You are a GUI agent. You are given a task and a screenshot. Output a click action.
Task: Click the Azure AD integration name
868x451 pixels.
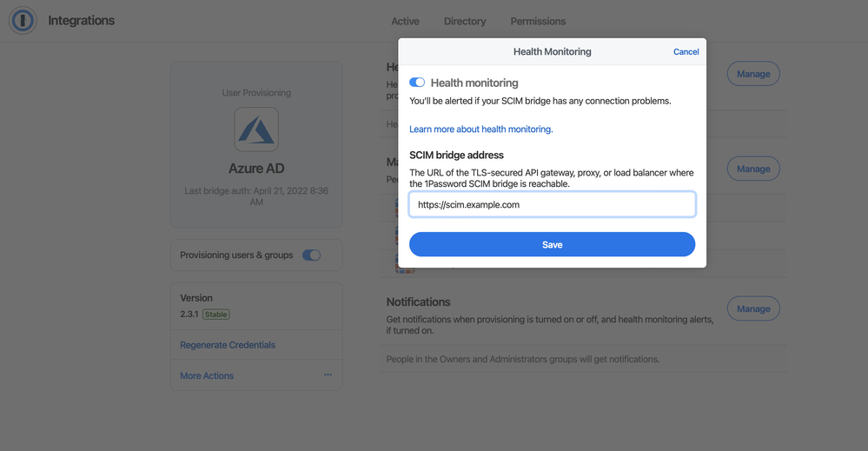pyautogui.click(x=256, y=169)
